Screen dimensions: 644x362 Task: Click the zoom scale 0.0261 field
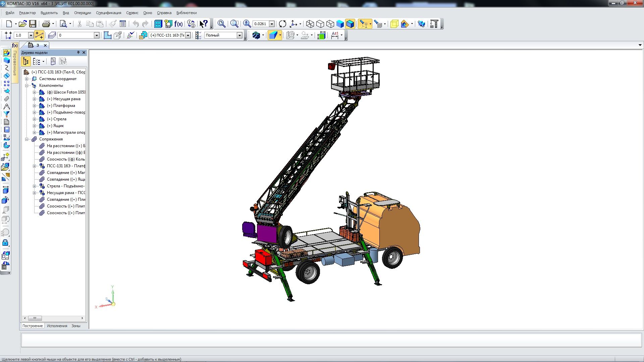click(x=261, y=24)
